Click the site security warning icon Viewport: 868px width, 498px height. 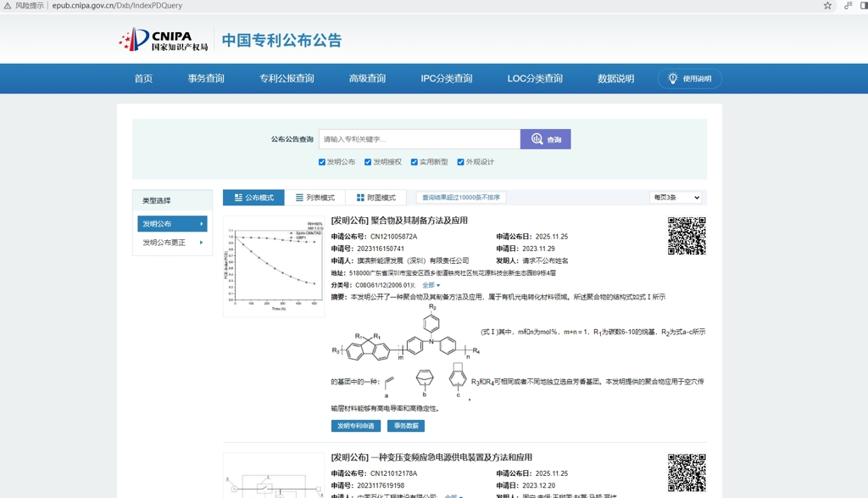click(x=7, y=6)
